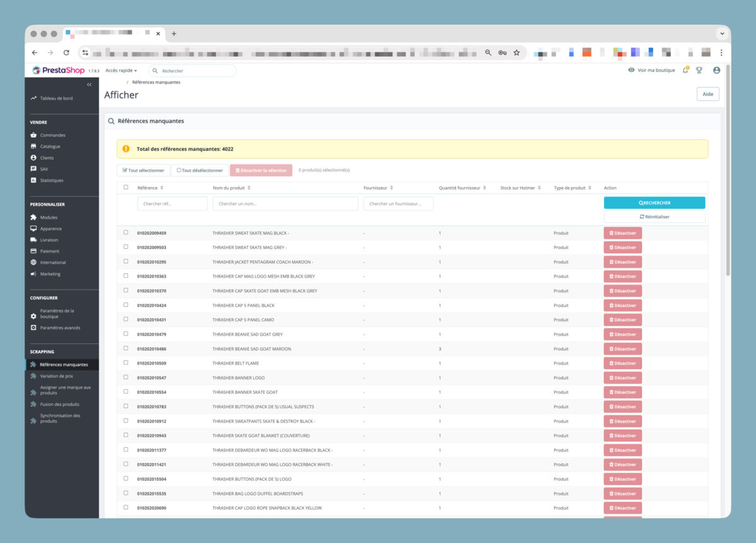Click the International globe icon

(33, 263)
